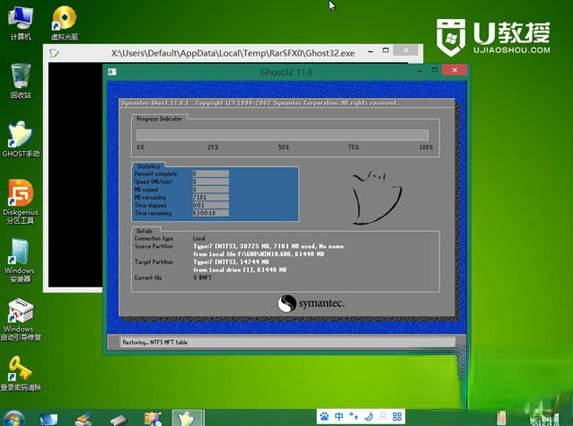Select the Windows安装器 desktop shortcut
This screenshot has width=573, height=426.
pyautogui.click(x=20, y=260)
